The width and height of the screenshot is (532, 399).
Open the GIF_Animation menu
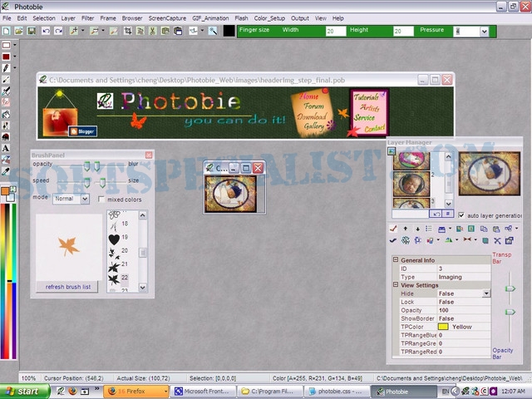(x=210, y=18)
